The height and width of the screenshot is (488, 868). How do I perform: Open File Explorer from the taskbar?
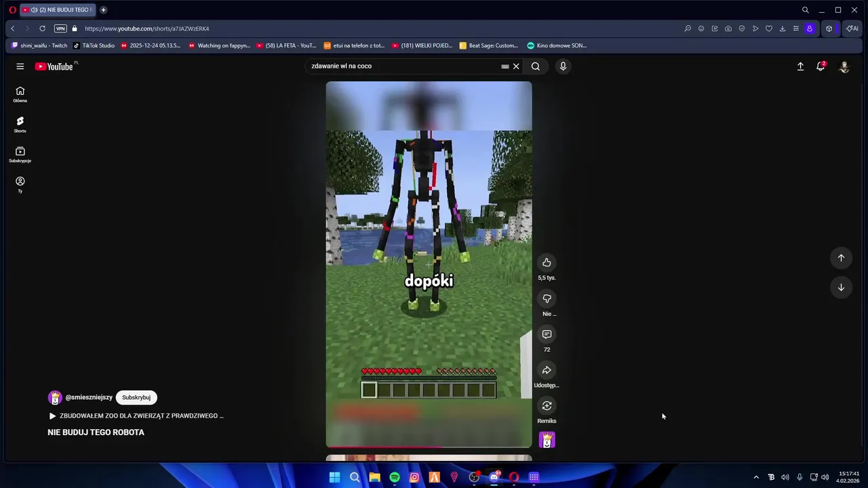[x=374, y=477]
